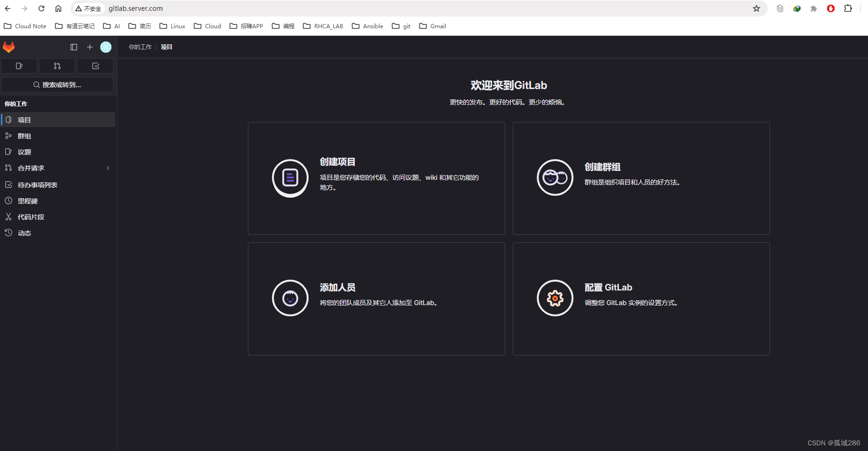Click the 创建群组 round icon
The height and width of the screenshot is (451, 868).
tap(555, 177)
